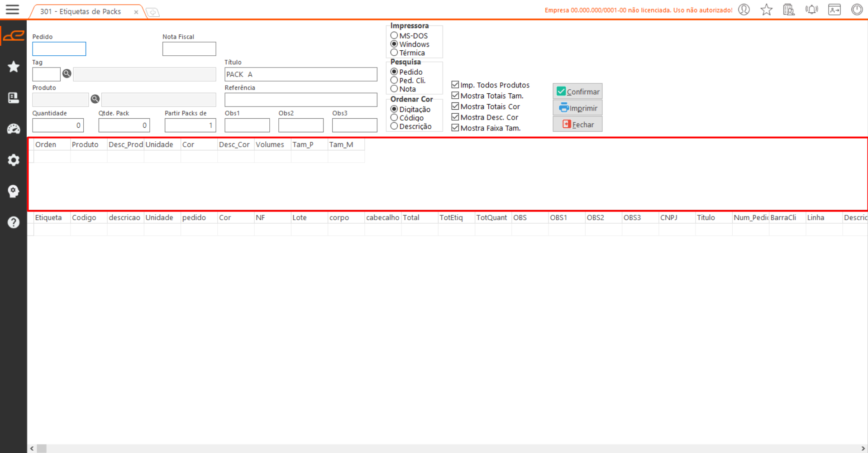Click the Produto search magnifier icon
The width and height of the screenshot is (868, 453).
coord(95,99)
